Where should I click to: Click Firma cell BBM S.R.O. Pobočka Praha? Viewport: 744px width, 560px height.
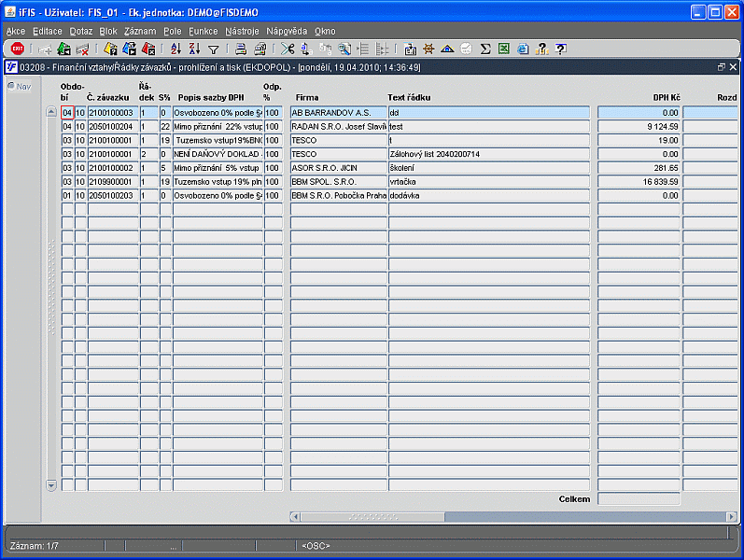[x=338, y=195]
